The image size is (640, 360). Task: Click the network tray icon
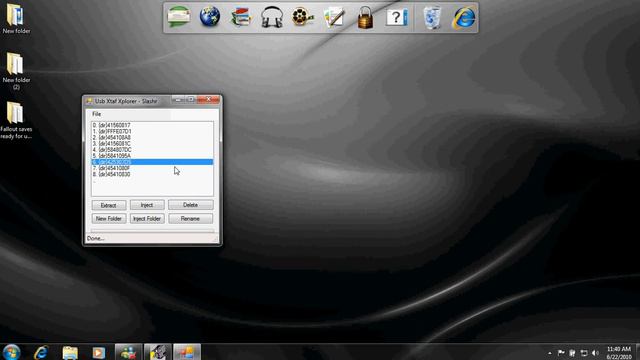point(584,353)
